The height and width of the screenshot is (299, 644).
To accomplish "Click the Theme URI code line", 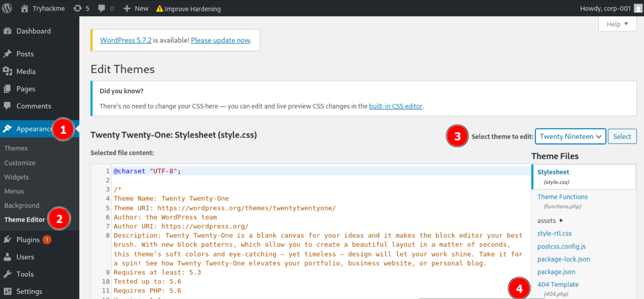I will click(225, 208).
